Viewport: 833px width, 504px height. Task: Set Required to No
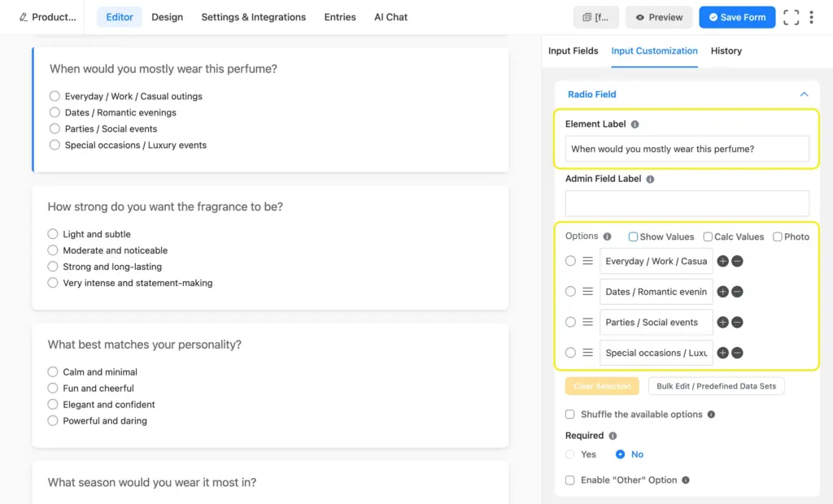click(620, 454)
